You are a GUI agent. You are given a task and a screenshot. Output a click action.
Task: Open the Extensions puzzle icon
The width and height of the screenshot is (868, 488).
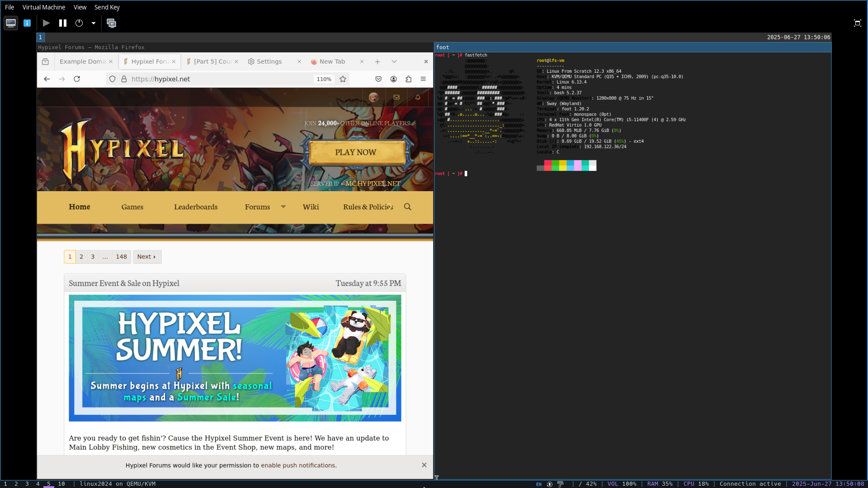(409, 79)
